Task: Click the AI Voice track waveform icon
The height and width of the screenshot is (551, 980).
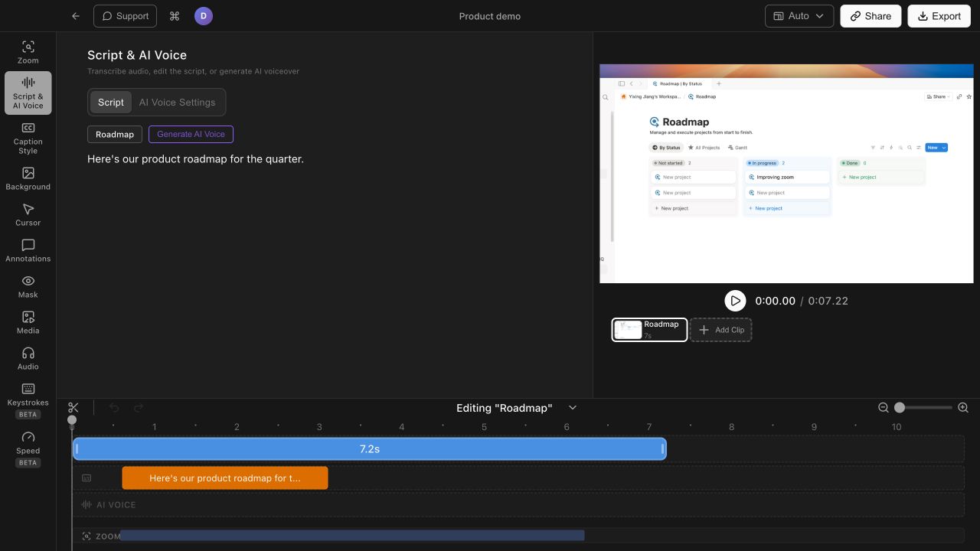Action: tap(87, 505)
